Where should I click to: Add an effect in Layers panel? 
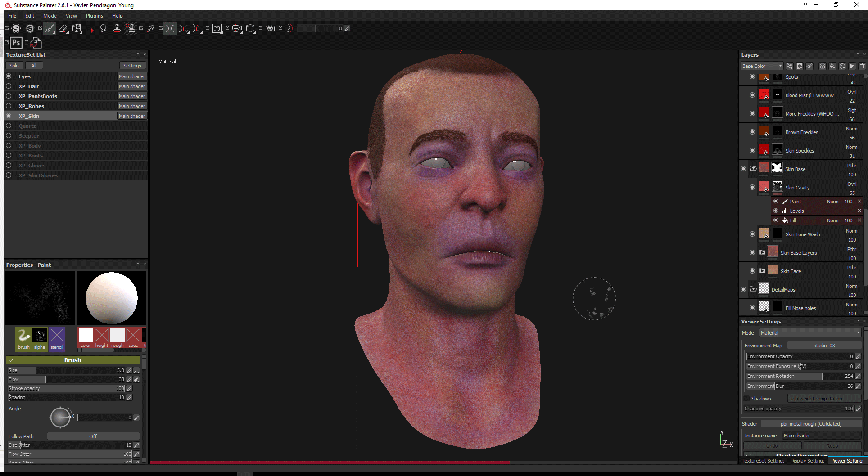(790, 66)
